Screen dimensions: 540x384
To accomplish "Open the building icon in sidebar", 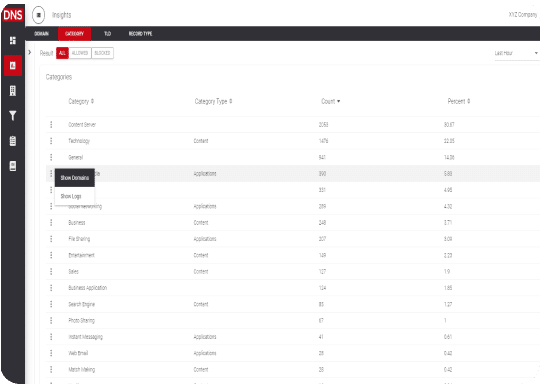I will (13, 91).
